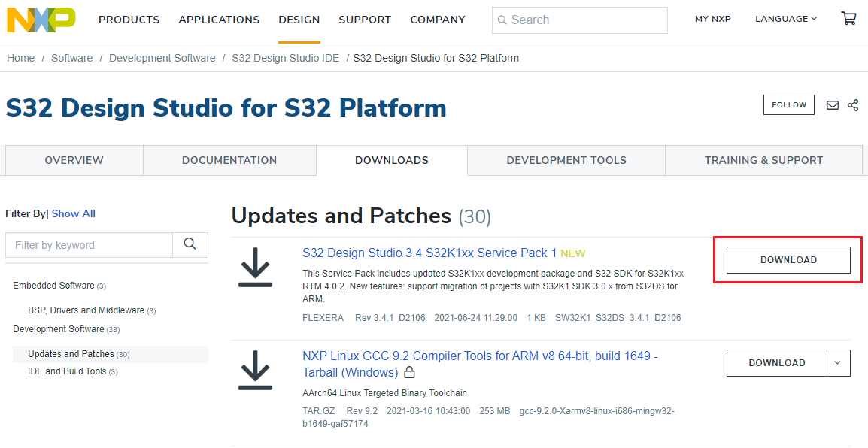868x448 pixels.
Task: Click the search magnifier in the top search bar
Action: pos(502,20)
